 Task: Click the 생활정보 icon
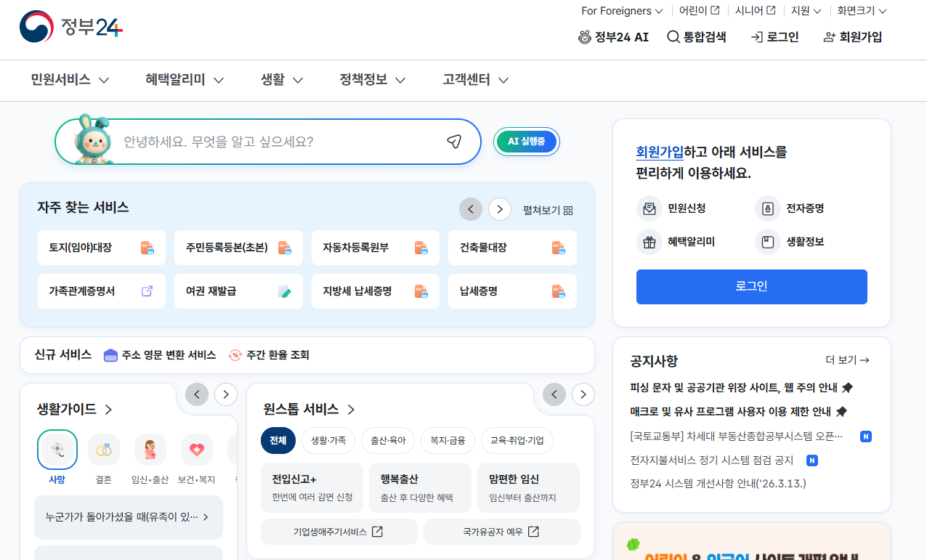point(767,242)
